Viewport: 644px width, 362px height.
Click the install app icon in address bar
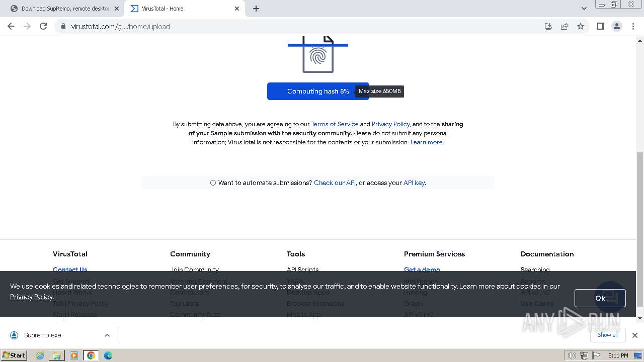[x=548, y=26]
